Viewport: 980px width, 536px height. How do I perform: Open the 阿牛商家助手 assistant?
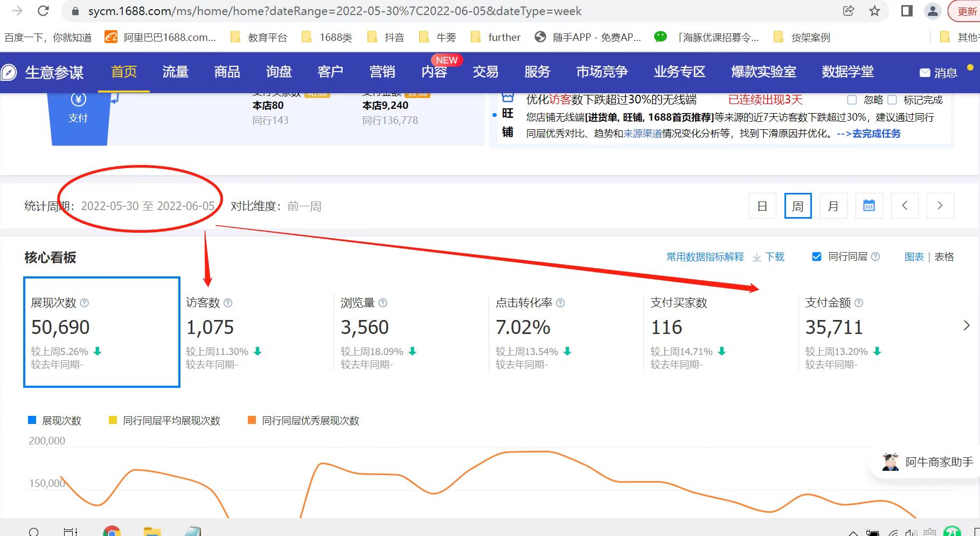[928, 462]
